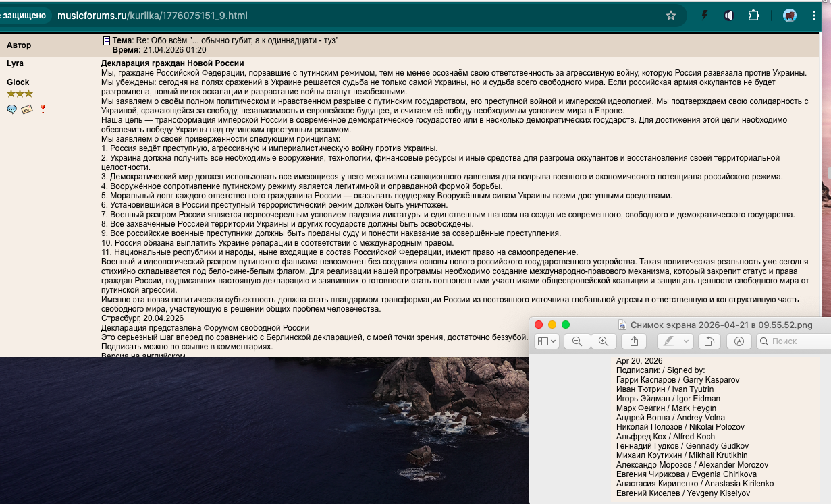Open the sidebar view options dropdown
The height and width of the screenshot is (504, 831).
point(554,341)
